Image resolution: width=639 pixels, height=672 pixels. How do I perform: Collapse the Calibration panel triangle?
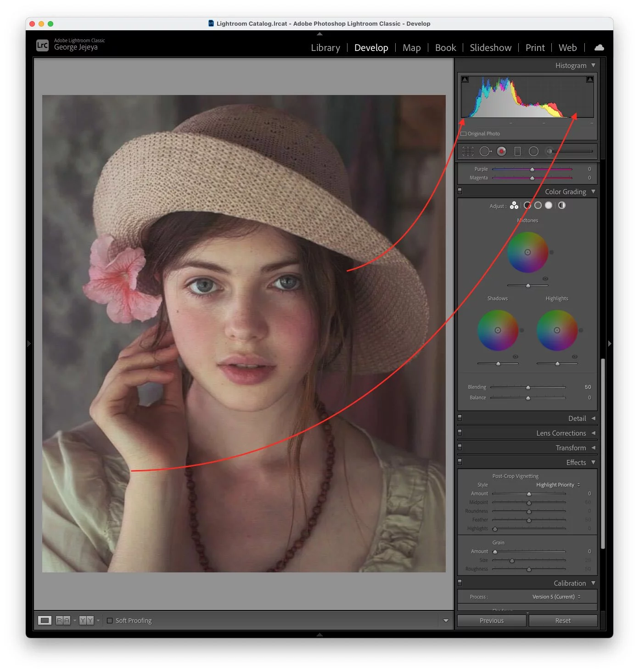[x=593, y=583]
